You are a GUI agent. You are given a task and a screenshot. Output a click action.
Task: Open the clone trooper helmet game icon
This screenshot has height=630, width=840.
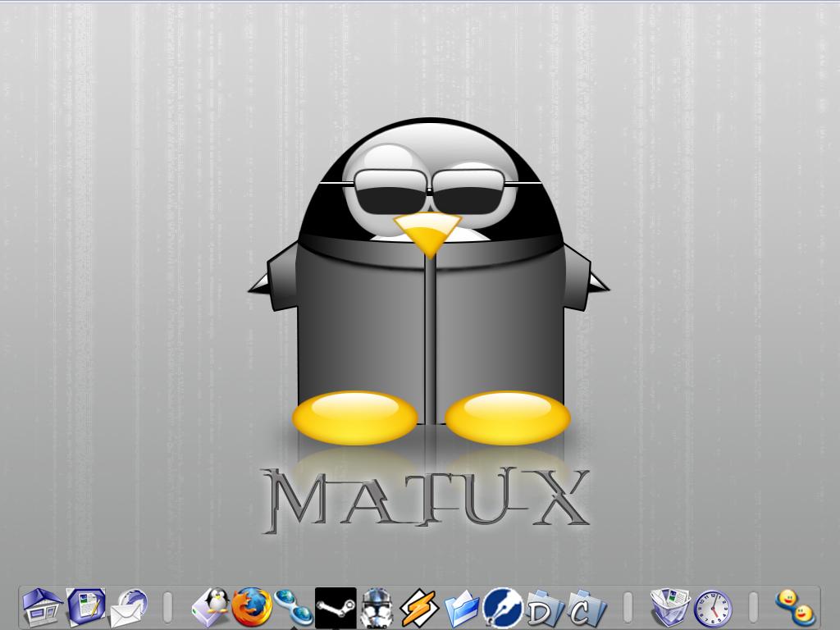pos(377,608)
